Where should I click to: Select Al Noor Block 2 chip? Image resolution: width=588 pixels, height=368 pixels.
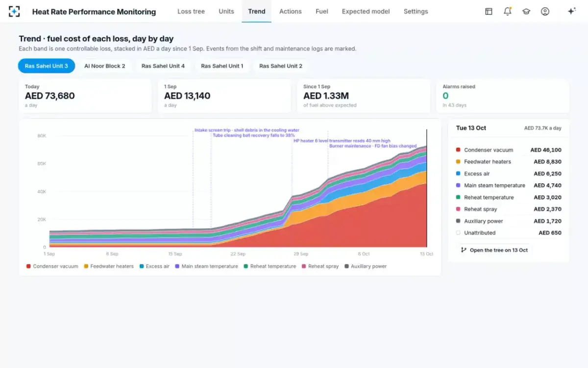pyautogui.click(x=105, y=66)
